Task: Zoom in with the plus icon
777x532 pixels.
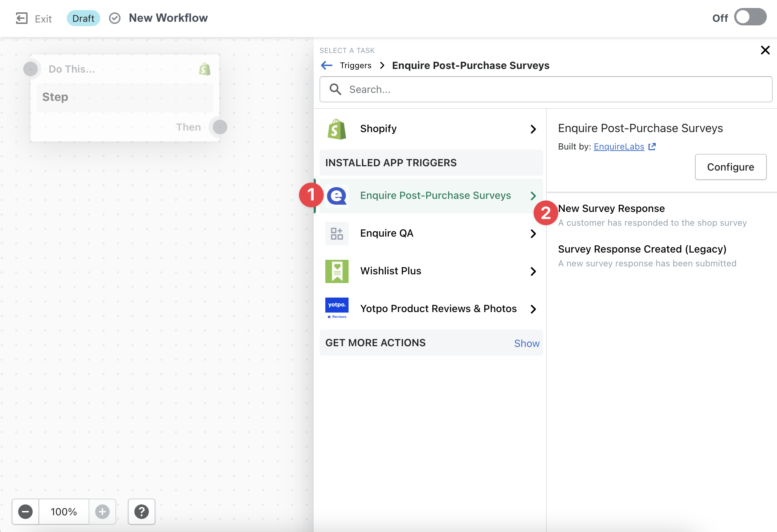Action: click(x=102, y=512)
